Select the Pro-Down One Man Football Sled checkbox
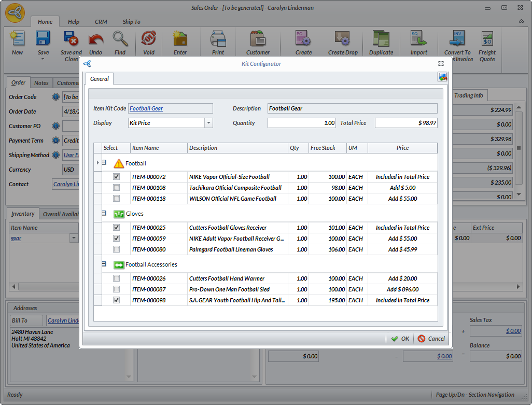This screenshot has width=532, height=405. pos(117,289)
